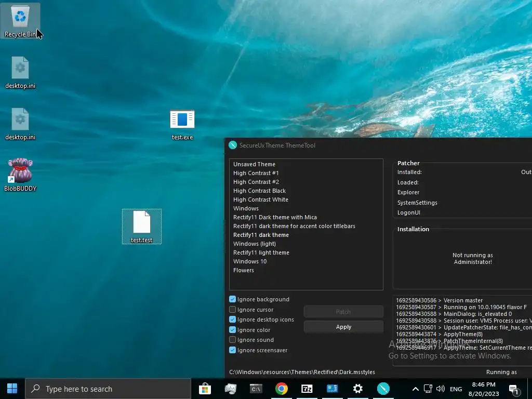532x399 pixels.
Task: Open Google Chrome from the taskbar
Action: (x=282, y=389)
